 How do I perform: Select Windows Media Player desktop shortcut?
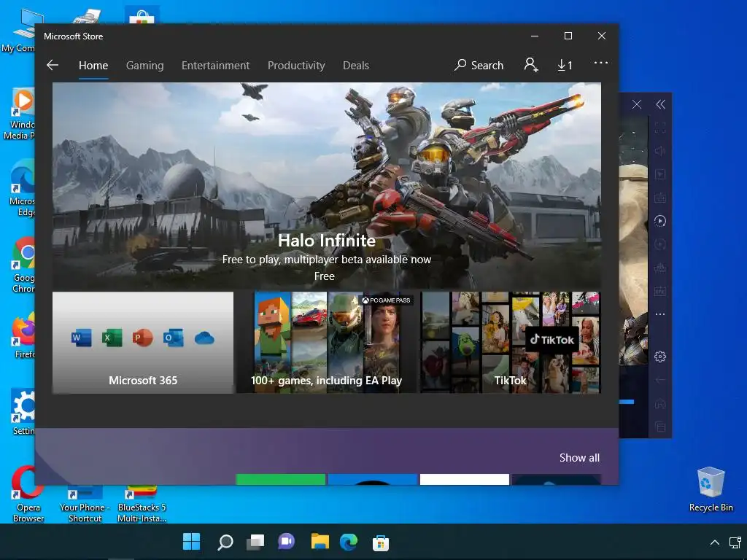19,113
